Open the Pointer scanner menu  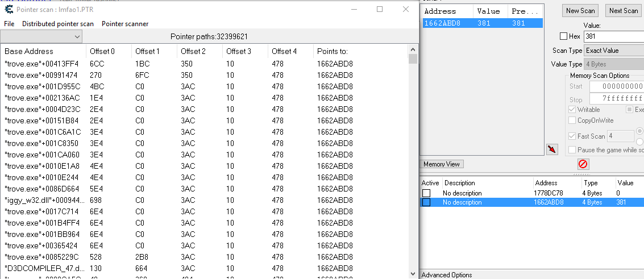tap(125, 24)
